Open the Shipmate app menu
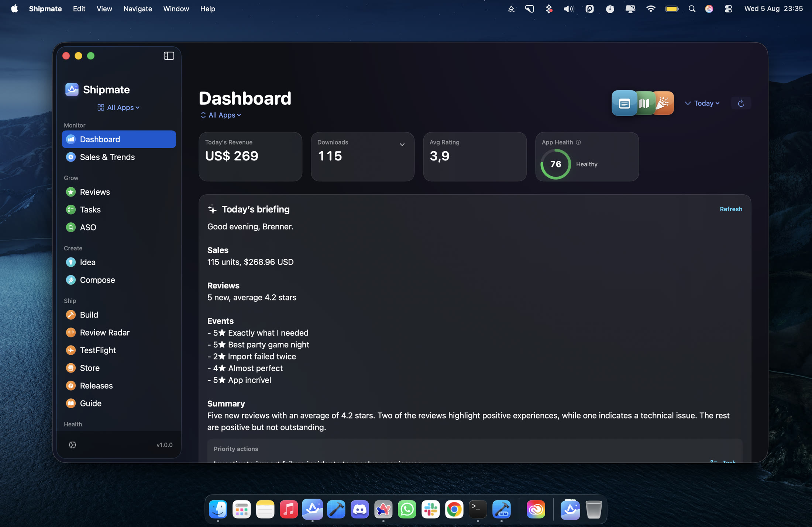This screenshot has width=812, height=527. click(45, 8)
